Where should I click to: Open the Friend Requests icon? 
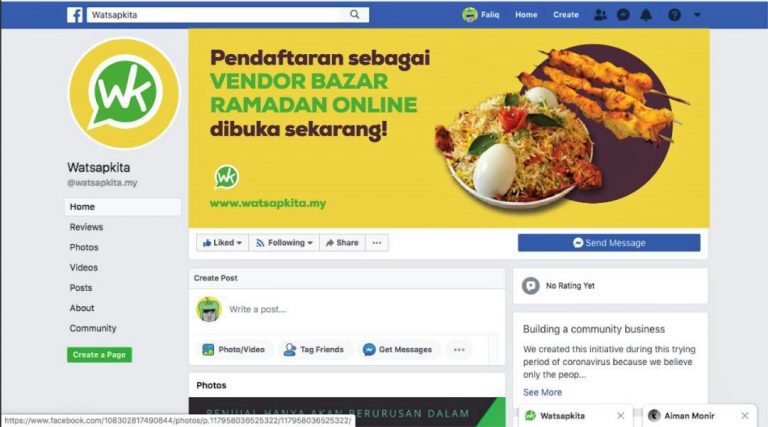[600, 15]
